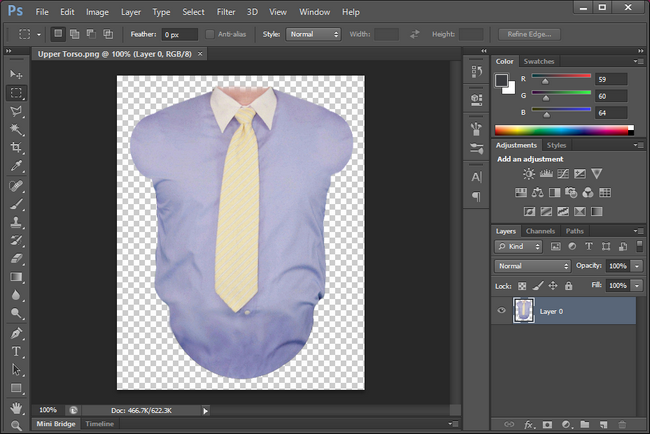Delete layer with trash icon
The height and width of the screenshot is (434, 650).
point(622,424)
